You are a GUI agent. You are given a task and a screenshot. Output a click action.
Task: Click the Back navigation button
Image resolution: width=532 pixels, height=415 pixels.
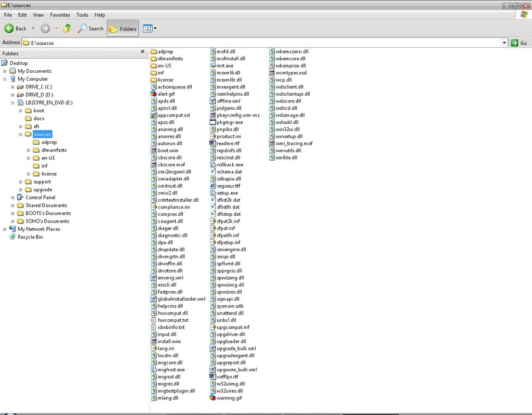pos(16,29)
